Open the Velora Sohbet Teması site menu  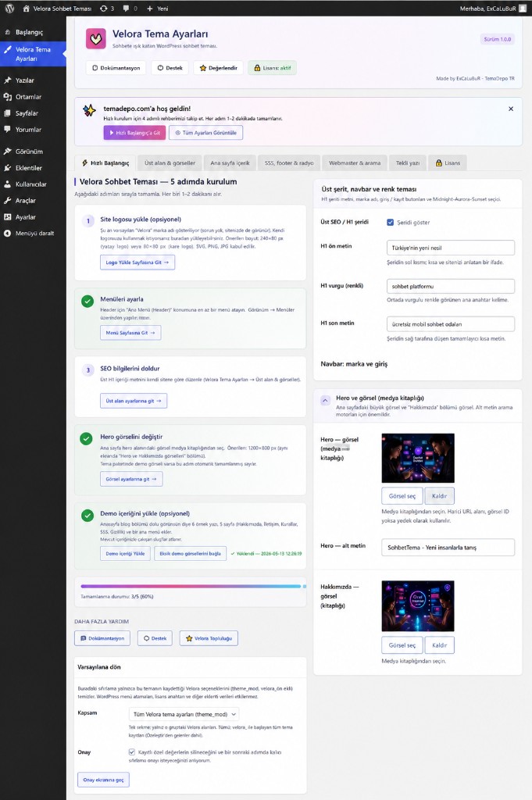click(57, 8)
